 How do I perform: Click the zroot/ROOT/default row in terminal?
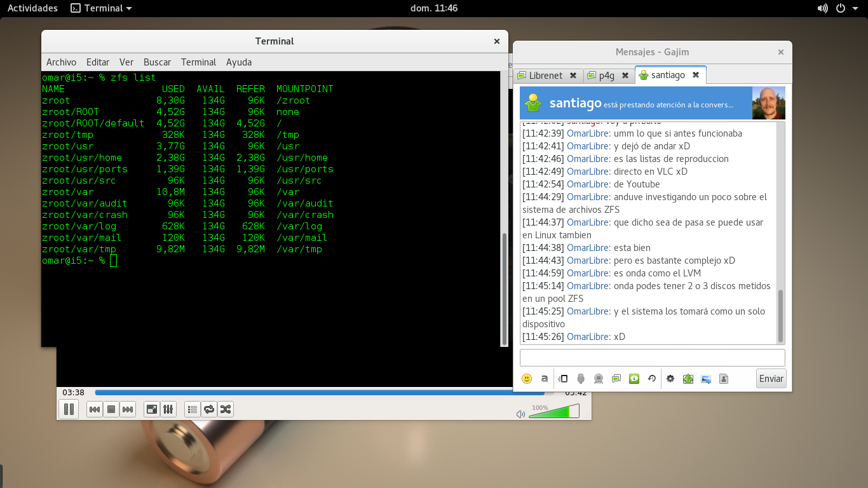tap(162, 123)
